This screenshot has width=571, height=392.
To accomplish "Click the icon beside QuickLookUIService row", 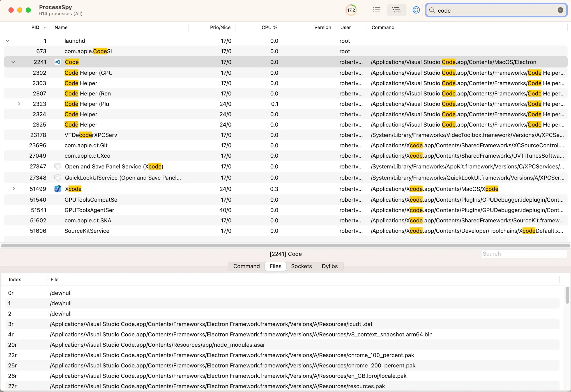I will [x=58, y=178].
